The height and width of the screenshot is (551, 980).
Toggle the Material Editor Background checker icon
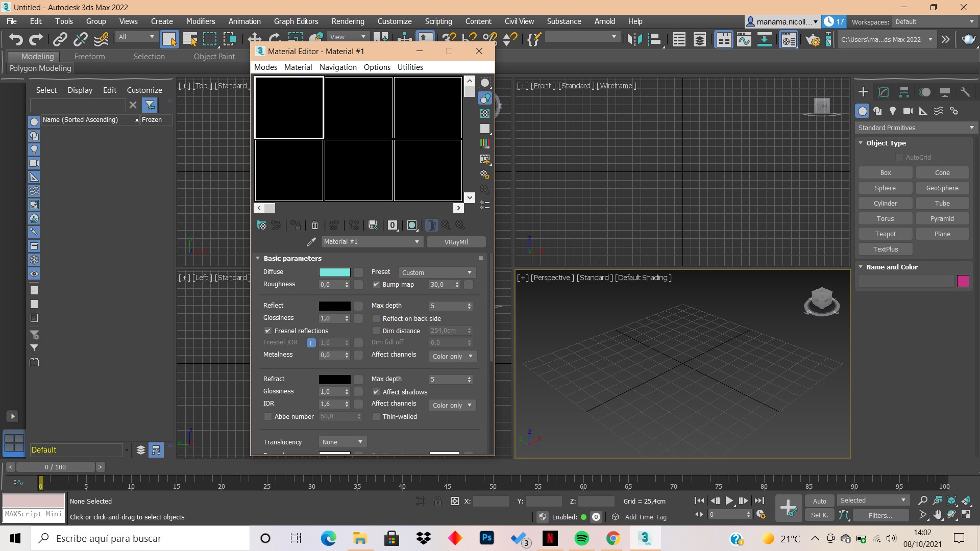click(485, 113)
